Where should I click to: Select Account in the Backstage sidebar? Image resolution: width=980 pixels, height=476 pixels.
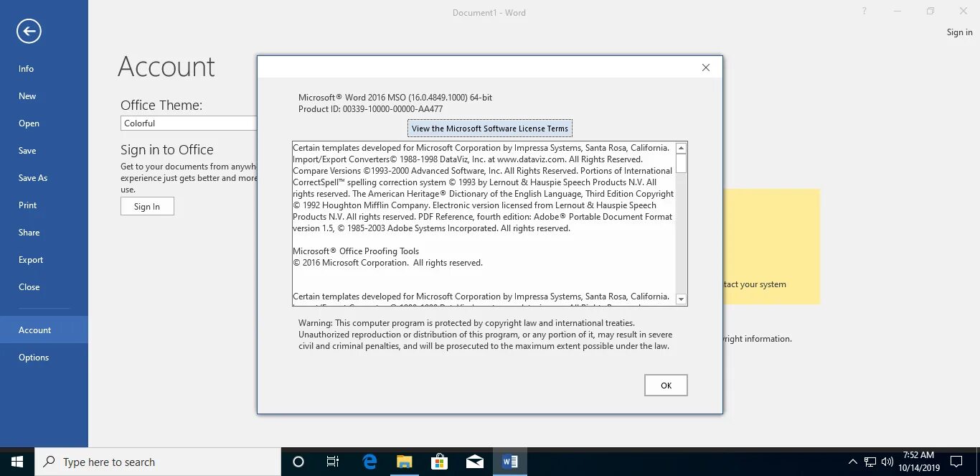pyautogui.click(x=44, y=330)
